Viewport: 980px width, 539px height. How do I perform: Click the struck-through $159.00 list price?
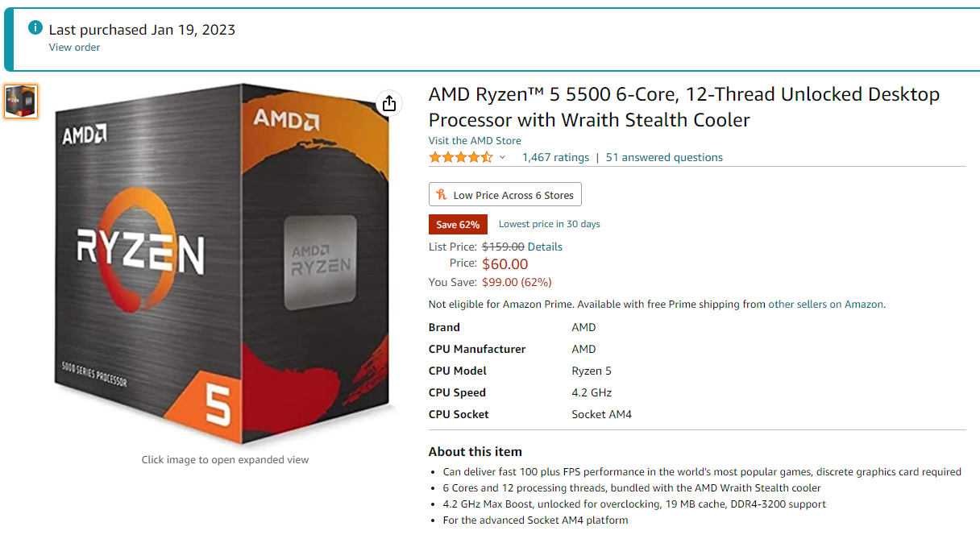(503, 247)
